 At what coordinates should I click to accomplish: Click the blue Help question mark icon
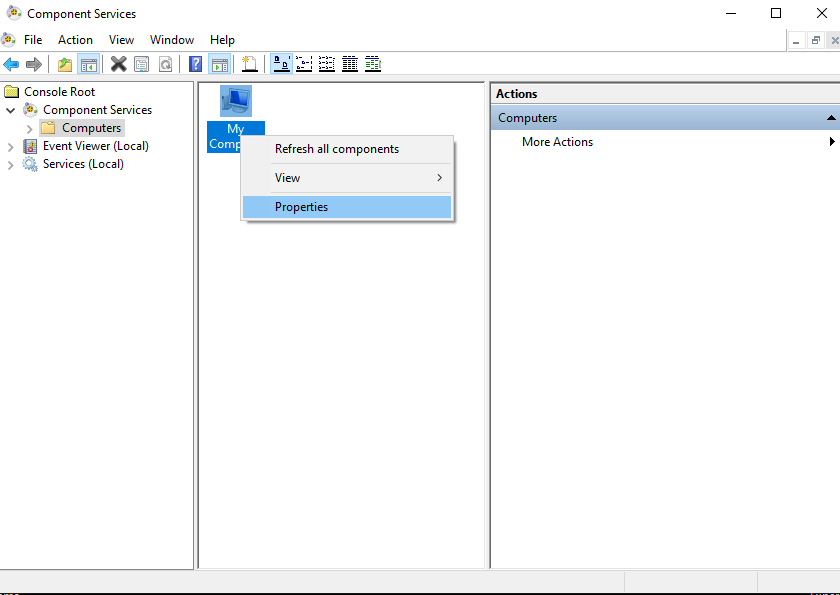[x=196, y=64]
